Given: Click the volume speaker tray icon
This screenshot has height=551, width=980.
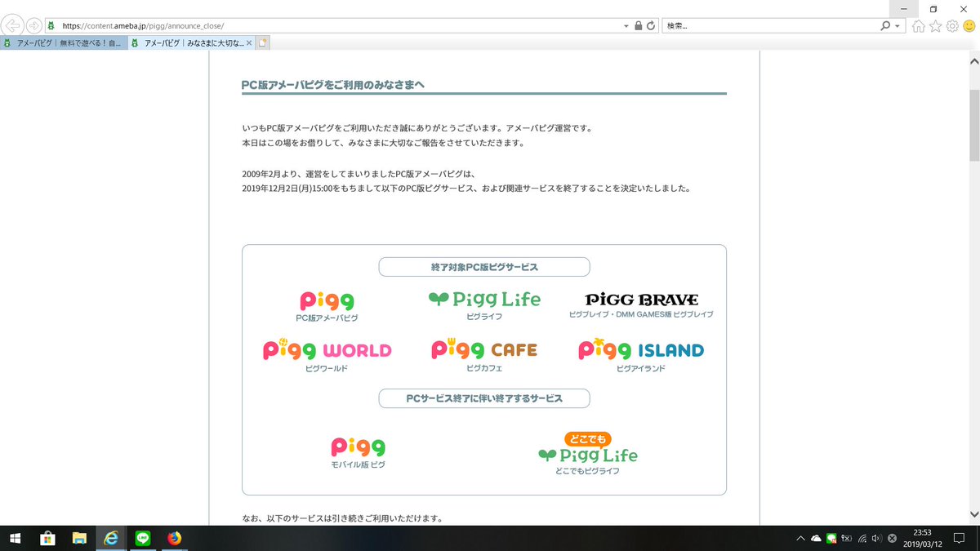Looking at the screenshot, I should coord(876,538).
